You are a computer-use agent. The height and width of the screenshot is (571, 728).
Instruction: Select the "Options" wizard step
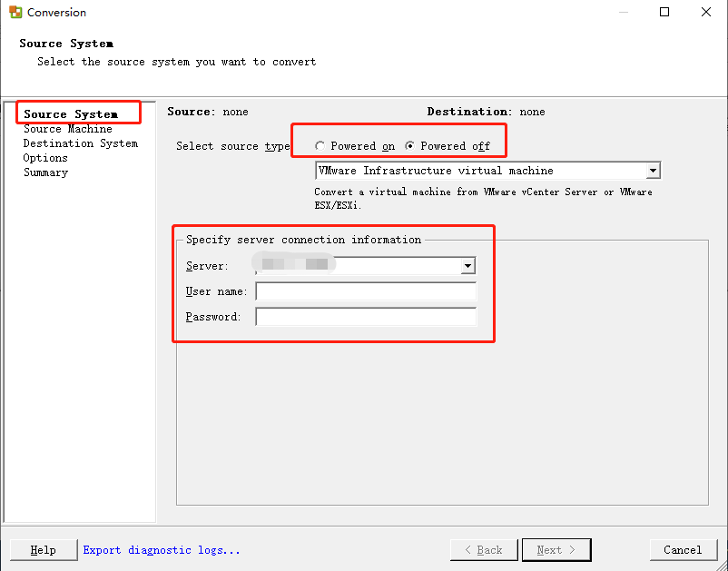(46, 157)
